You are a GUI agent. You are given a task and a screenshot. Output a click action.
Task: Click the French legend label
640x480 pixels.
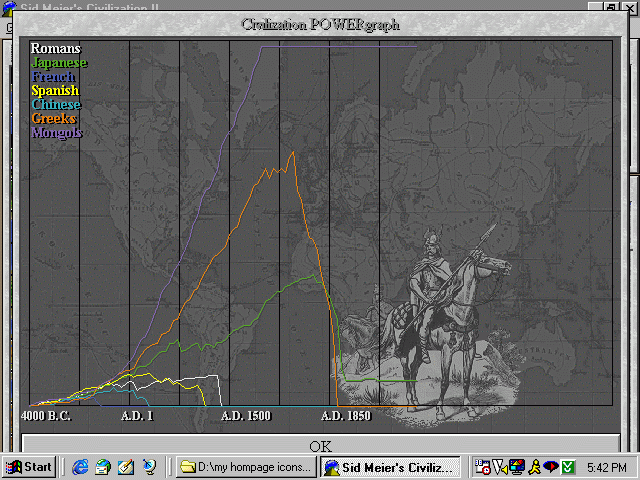pyautogui.click(x=53, y=76)
